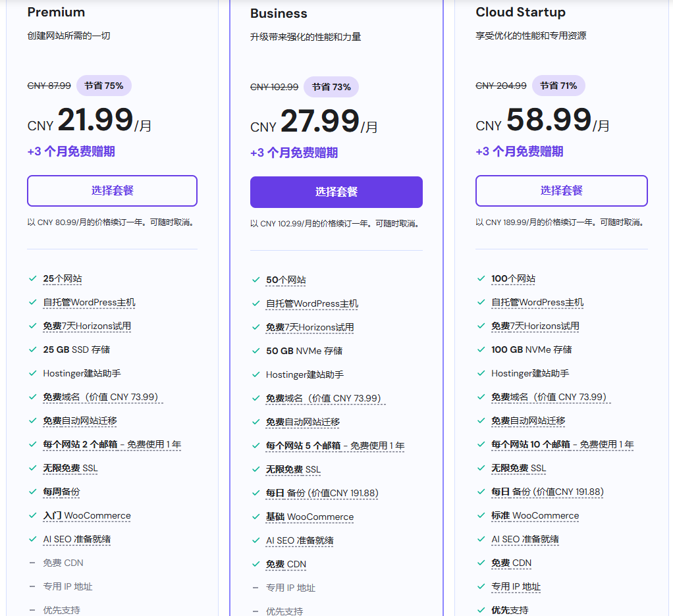Screen dimensions: 673x616
Task: Click Cloud Startup's 标准 WooCommerce feature text
Action: coord(535,515)
